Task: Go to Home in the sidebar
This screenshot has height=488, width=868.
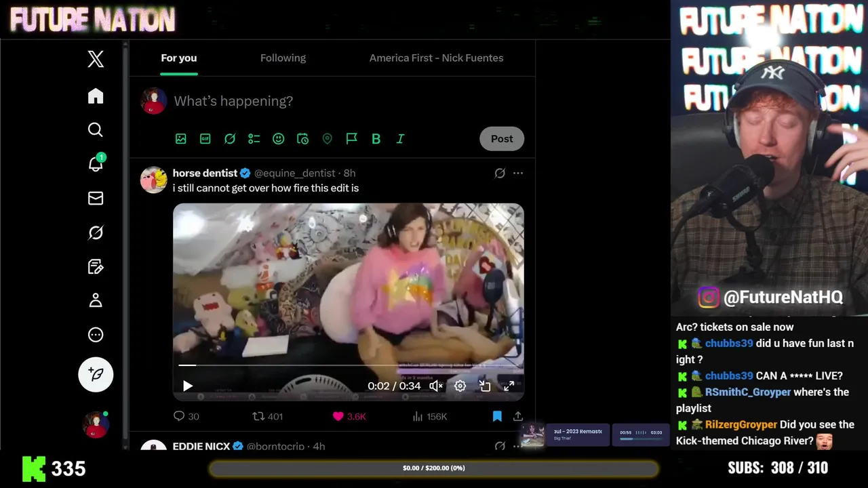Action: 96,96
